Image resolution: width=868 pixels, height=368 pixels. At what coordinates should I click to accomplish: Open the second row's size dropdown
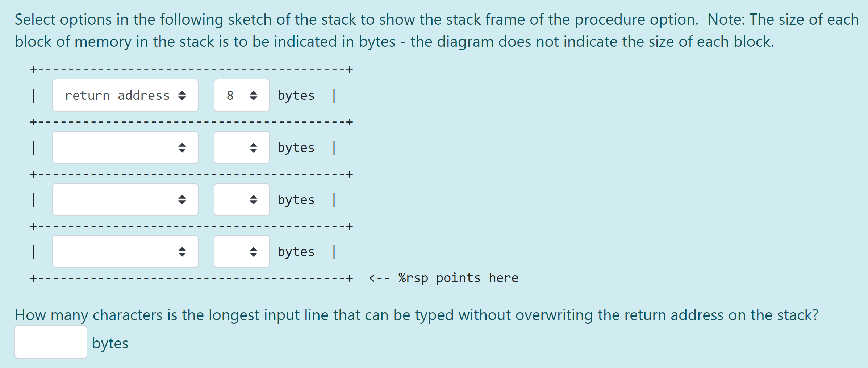pos(241,147)
